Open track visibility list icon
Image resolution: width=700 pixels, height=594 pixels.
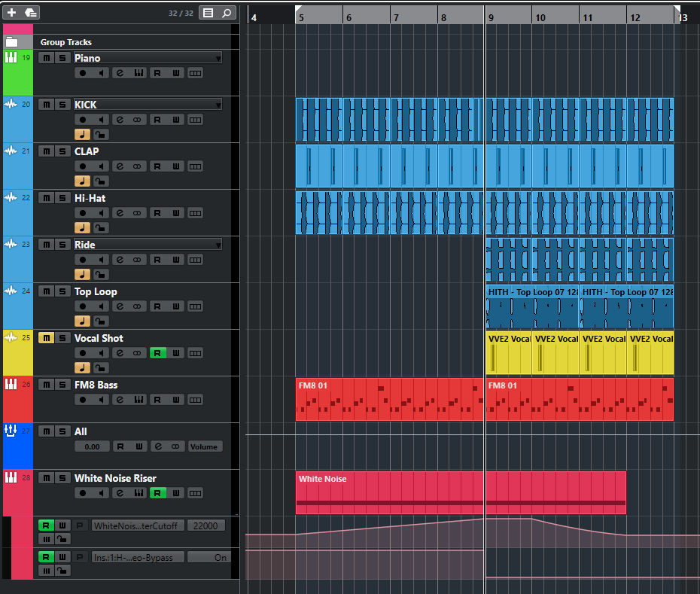(208, 13)
